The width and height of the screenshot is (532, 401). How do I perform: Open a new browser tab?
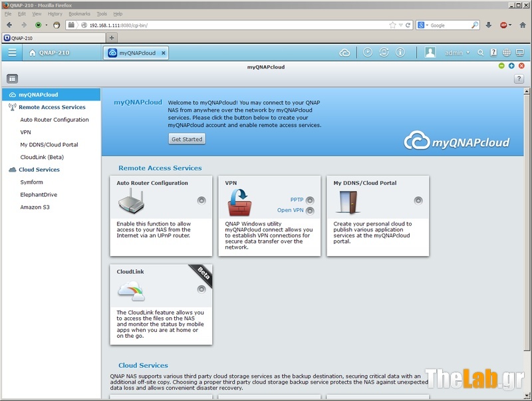pos(112,38)
